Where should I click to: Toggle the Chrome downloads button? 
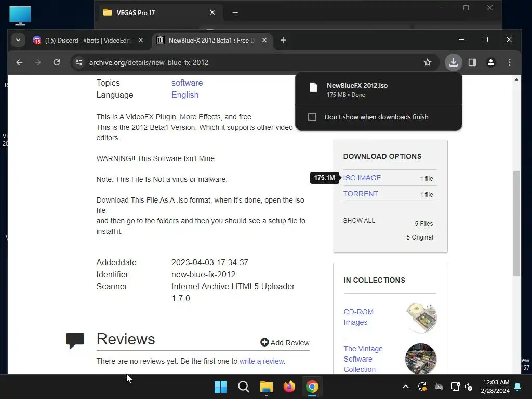click(x=453, y=62)
